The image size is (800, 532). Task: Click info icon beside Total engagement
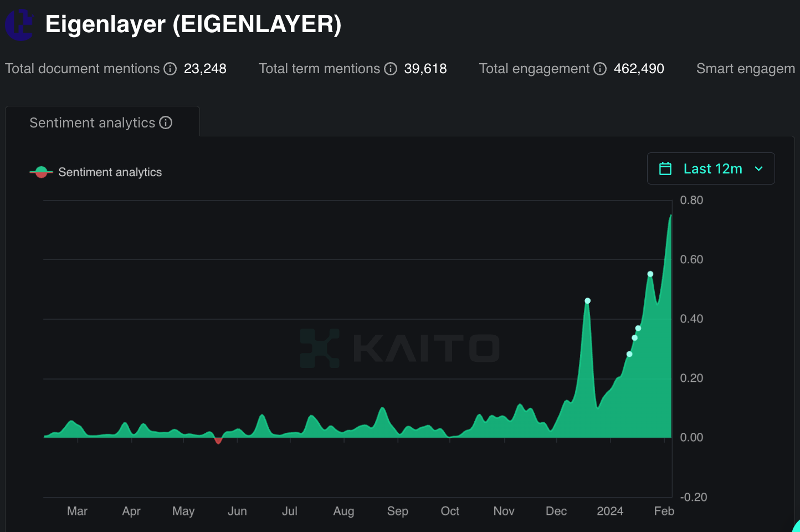(x=600, y=69)
